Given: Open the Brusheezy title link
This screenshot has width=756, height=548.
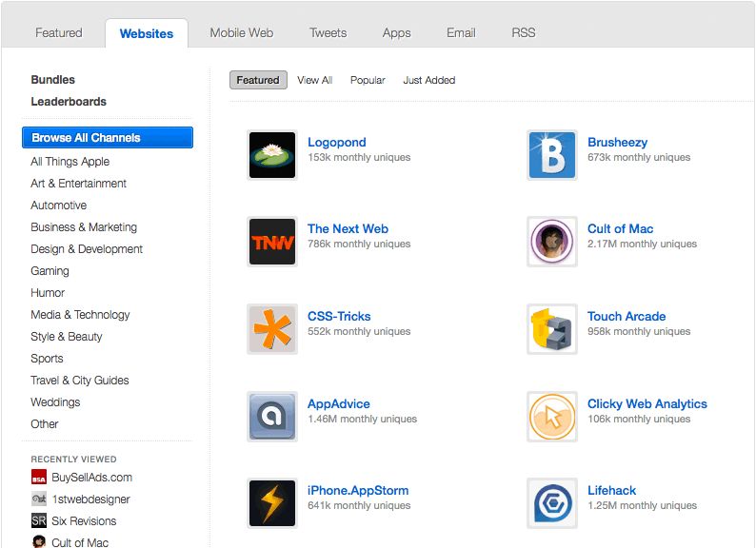Looking at the screenshot, I should click(617, 142).
